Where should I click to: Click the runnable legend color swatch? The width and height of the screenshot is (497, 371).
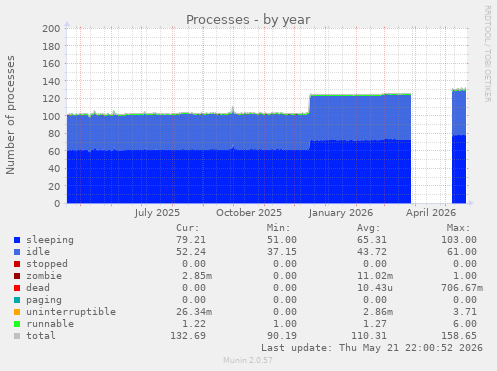pyautogui.click(x=17, y=324)
